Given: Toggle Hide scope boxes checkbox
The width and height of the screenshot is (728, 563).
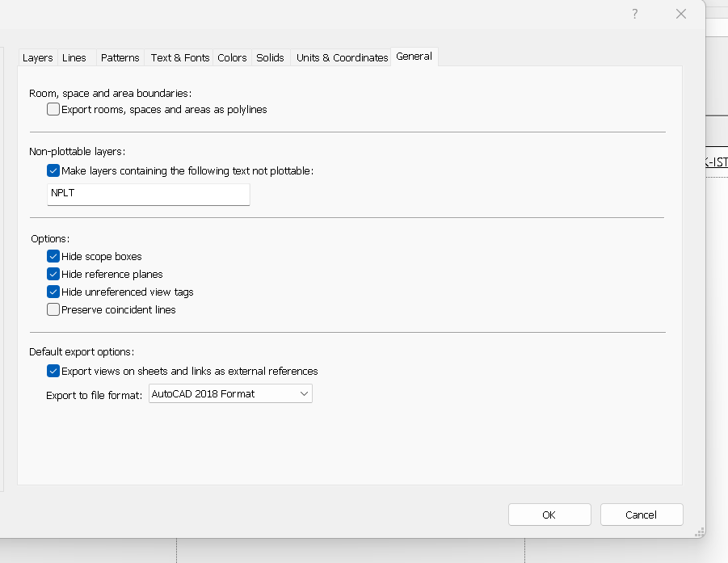Looking at the screenshot, I should point(53,256).
